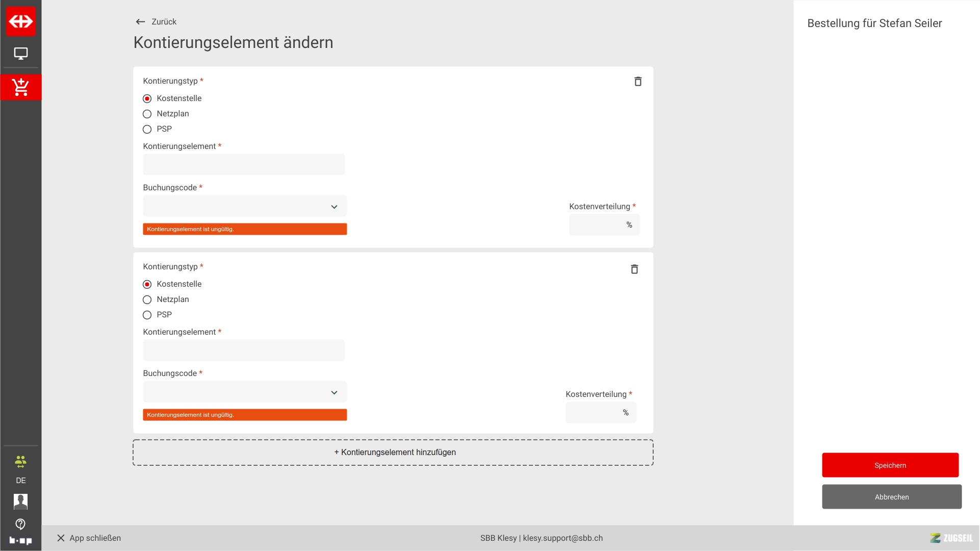Open the monitor workplace icon in sidebar

[x=21, y=54]
